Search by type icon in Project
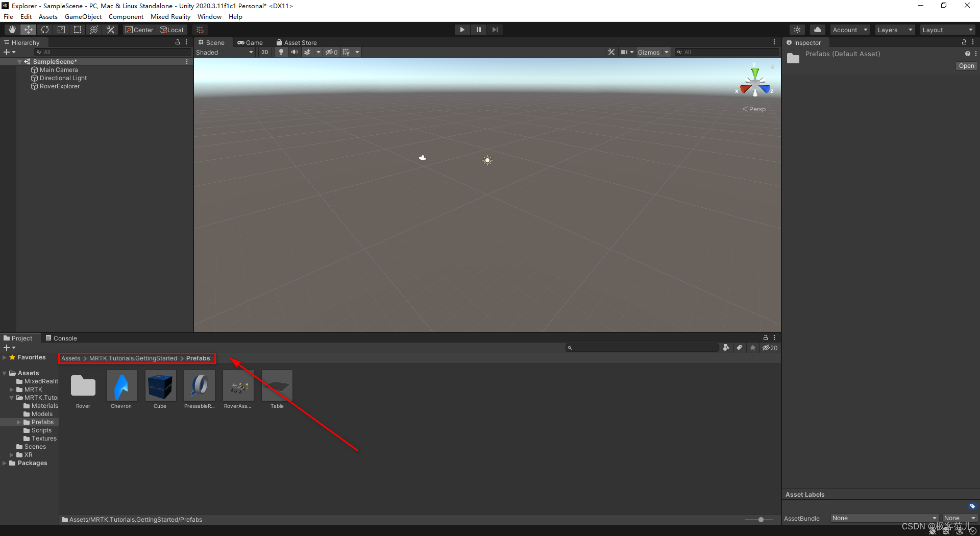 tap(726, 348)
